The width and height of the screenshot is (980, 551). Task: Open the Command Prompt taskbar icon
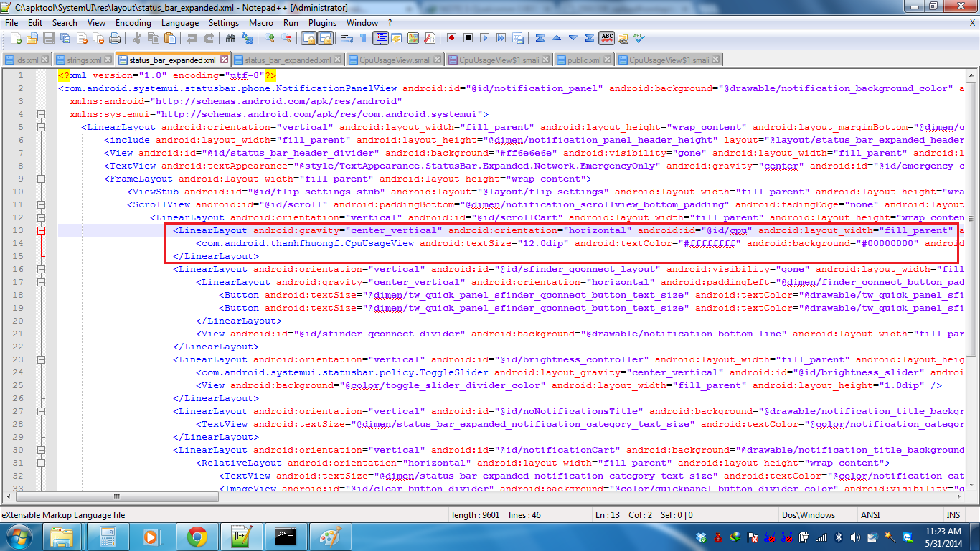click(x=285, y=537)
